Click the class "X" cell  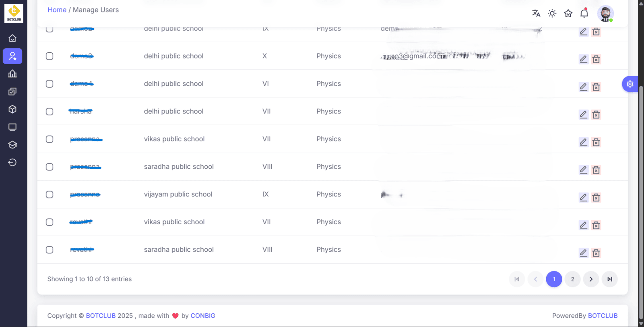click(264, 56)
